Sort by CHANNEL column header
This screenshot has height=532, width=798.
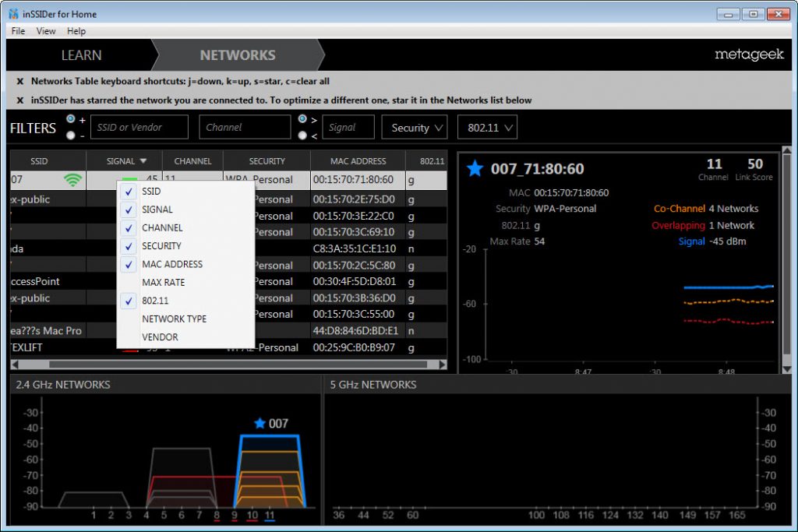coord(193,161)
